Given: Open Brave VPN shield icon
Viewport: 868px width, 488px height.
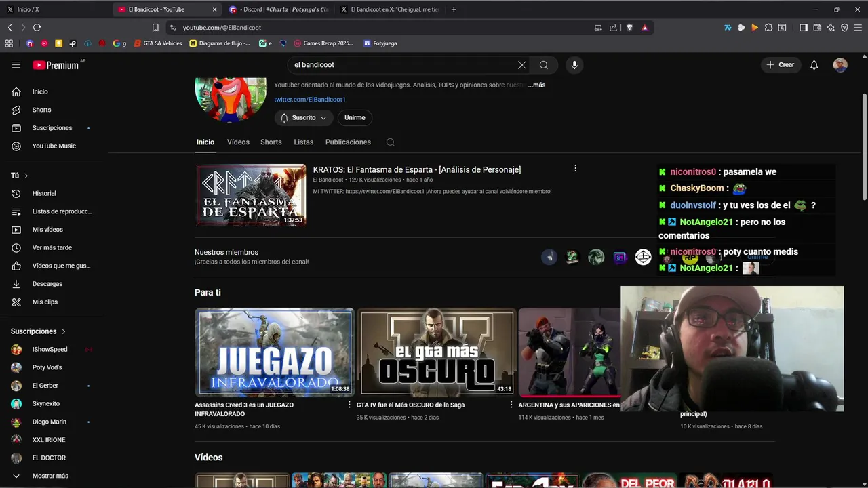Looking at the screenshot, I should 844,28.
